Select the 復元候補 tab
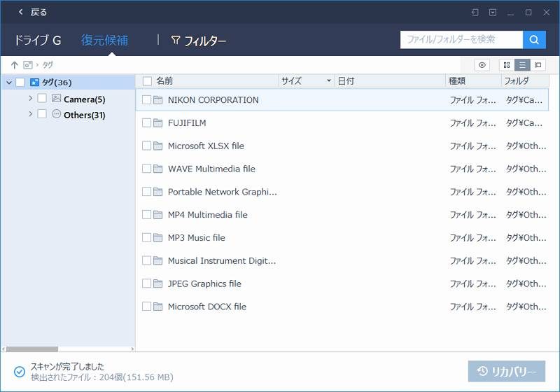The image size is (560, 392). [x=104, y=41]
